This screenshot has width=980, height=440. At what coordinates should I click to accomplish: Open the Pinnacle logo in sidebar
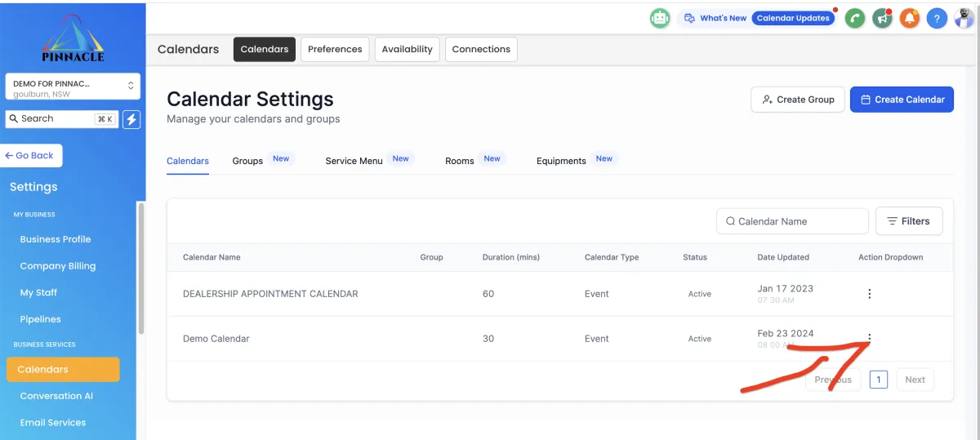73,38
